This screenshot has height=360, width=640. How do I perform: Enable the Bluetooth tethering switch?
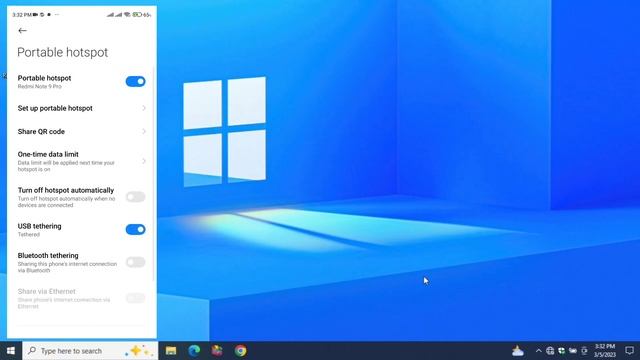pyautogui.click(x=136, y=262)
